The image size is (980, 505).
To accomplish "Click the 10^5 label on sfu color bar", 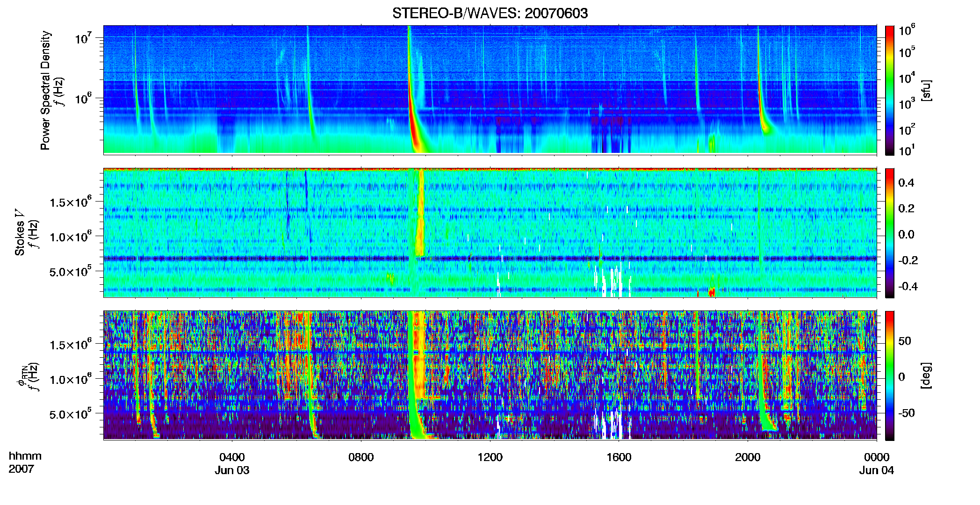I will coord(907,52).
